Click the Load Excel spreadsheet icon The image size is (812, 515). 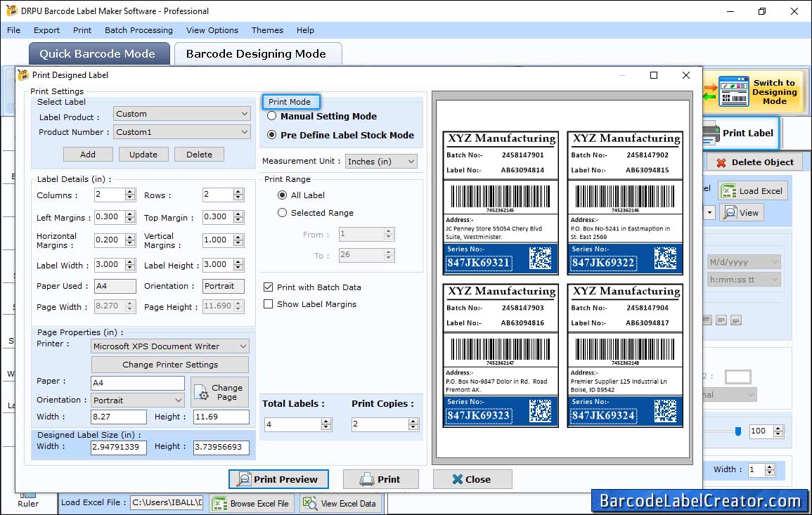(x=728, y=191)
